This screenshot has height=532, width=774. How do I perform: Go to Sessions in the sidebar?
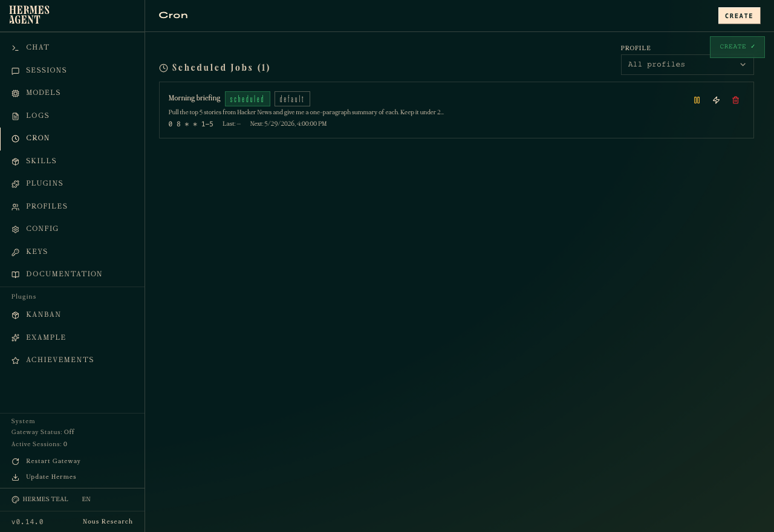pos(72,70)
